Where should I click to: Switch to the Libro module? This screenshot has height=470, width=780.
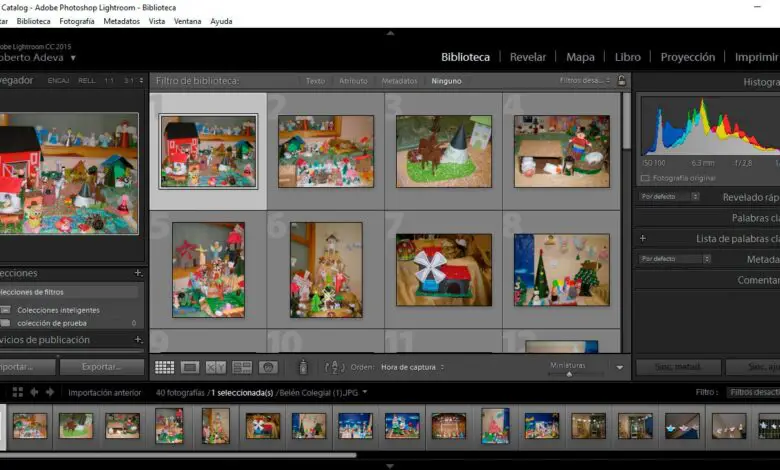click(x=628, y=57)
